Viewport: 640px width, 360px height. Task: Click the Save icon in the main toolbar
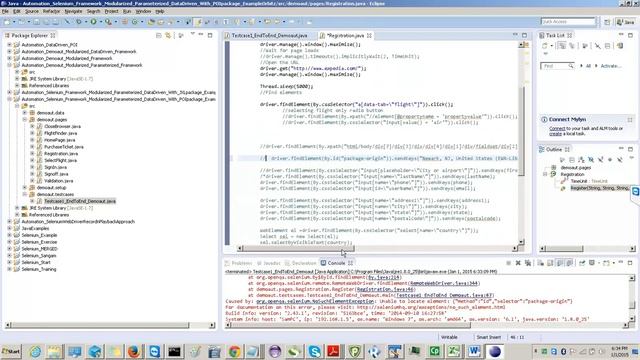click(36, 22)
